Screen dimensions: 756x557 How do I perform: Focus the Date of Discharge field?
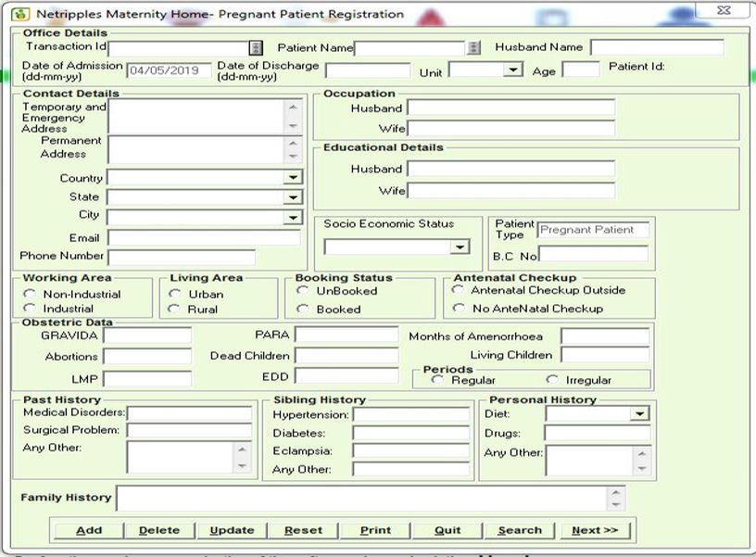pos(368,70)
